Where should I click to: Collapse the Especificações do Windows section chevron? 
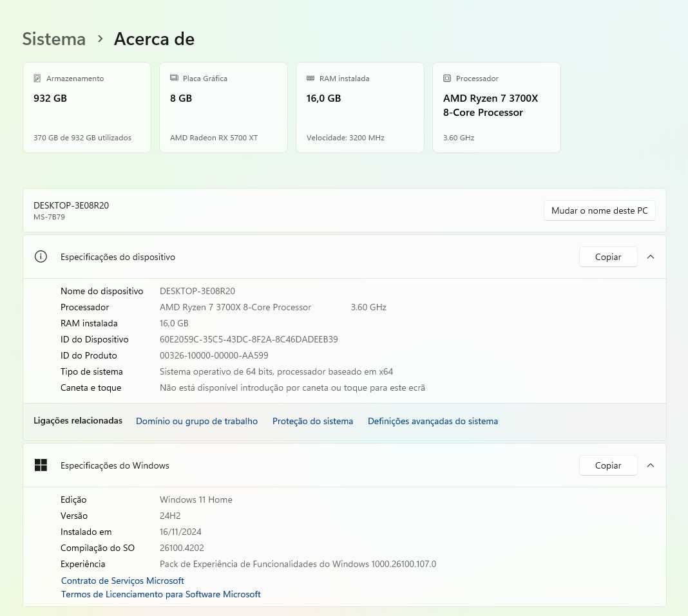pyautogui.click(x=651, y=465)
